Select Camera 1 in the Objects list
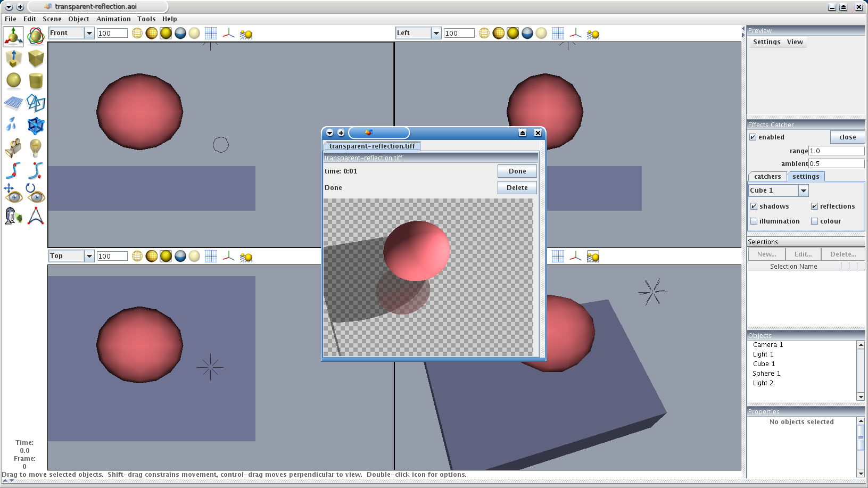The width and height of the screenshot is (868, 488). (768, 345)
